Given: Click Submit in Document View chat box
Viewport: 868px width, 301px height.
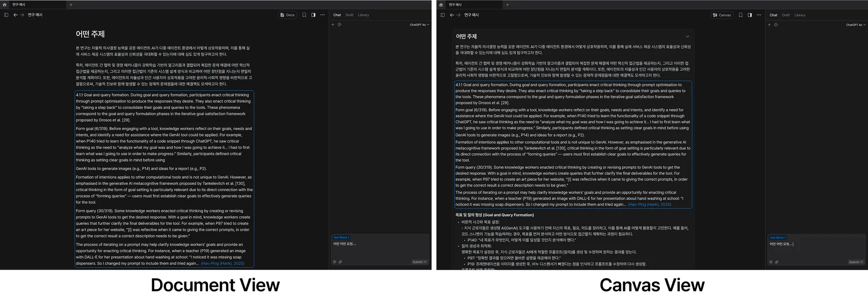Looking at the screenshot, I should click(x=420, y=262).
